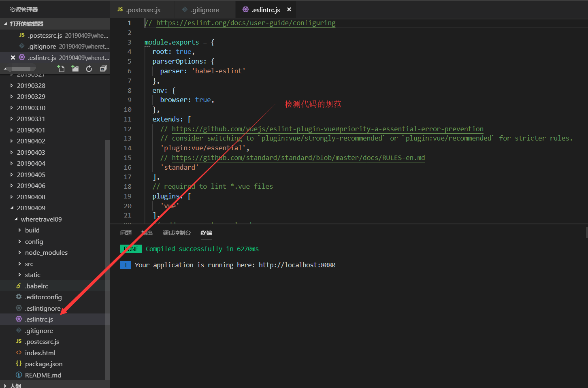This screenshot has width=588, height=388.
Task: Open the eslint.org configuring docs link
Action: (x=246, y=23)
